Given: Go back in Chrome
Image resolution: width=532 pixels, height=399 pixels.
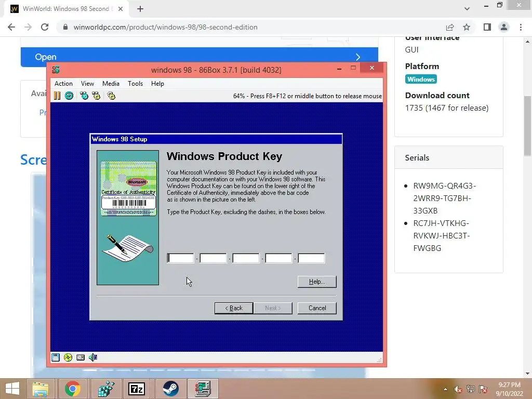Looking at the screenshot, I should [x=11, y=27].
